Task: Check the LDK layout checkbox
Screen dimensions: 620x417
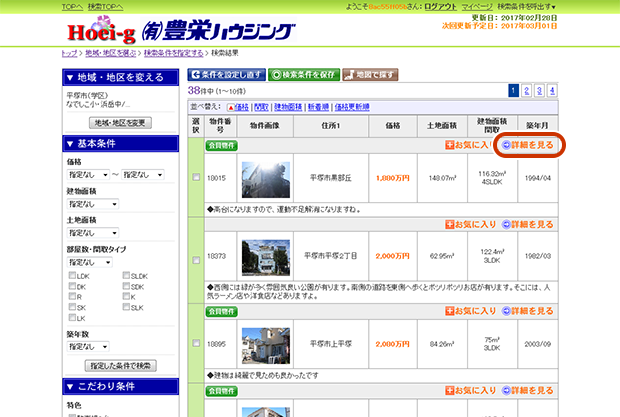Action: [x=72, y=275]
